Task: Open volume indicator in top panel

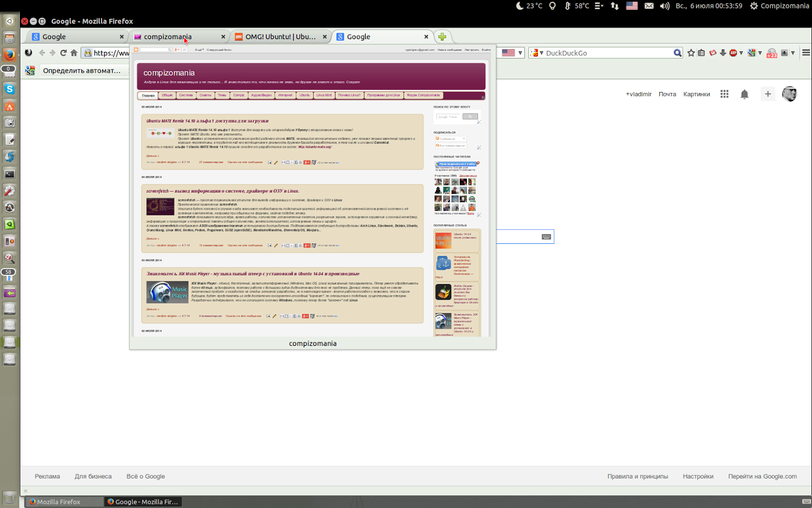Action: [664, 6]
